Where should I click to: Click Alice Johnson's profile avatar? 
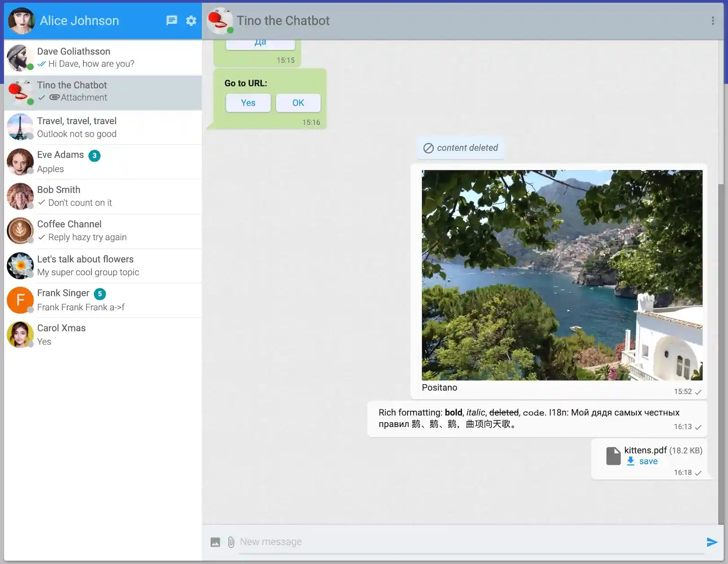(x=20, y=21)
